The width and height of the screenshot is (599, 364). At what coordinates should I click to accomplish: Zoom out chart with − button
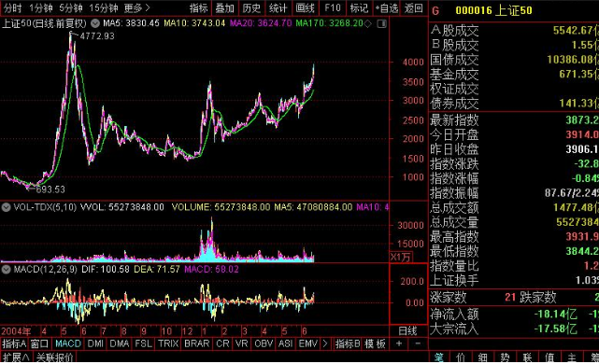click(x=418, y=343)
